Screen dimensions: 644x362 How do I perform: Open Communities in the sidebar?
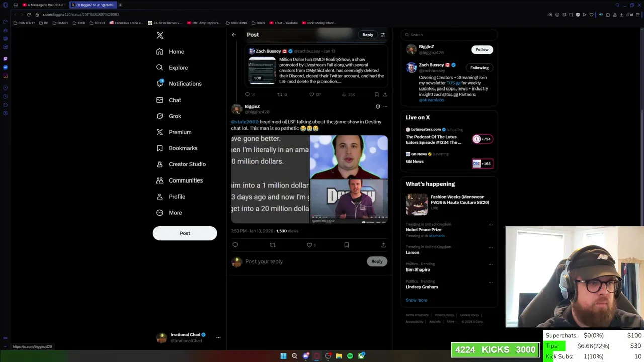click(180, 180)
